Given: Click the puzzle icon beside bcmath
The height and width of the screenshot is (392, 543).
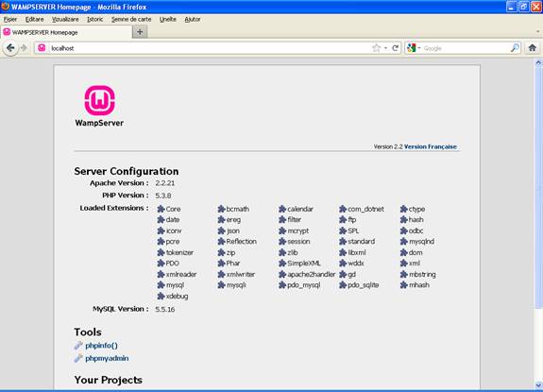Looking at the screenshot, I should pyautogui.click(x=221, y=209).
